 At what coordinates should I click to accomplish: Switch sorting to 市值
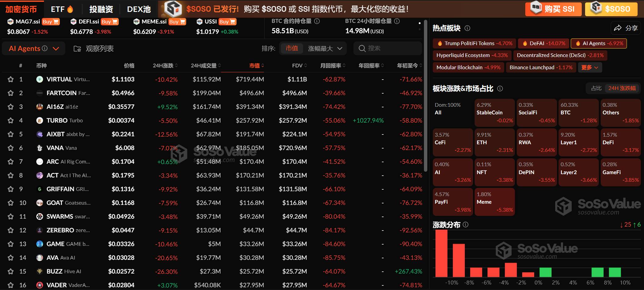[292, 48]
